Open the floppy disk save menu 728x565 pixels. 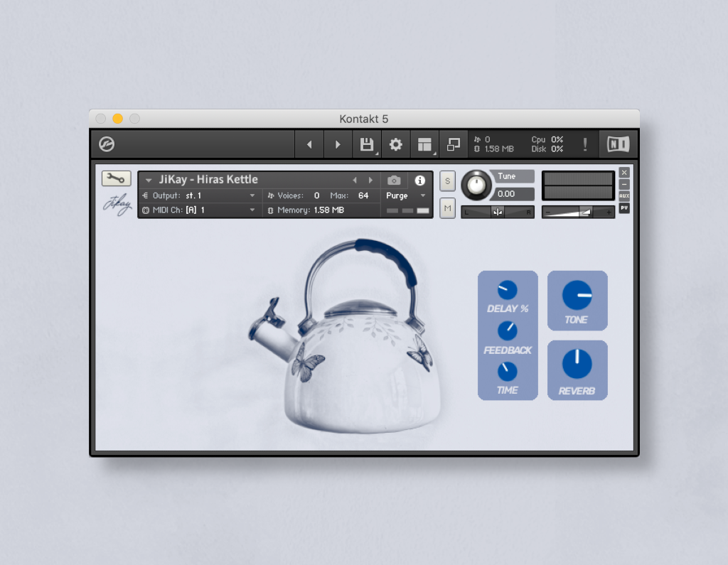(x=367, y=144)
